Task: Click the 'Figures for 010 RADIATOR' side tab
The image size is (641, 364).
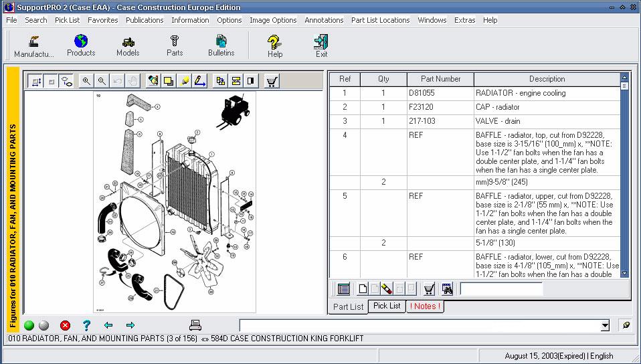Action: click(13, 199)
